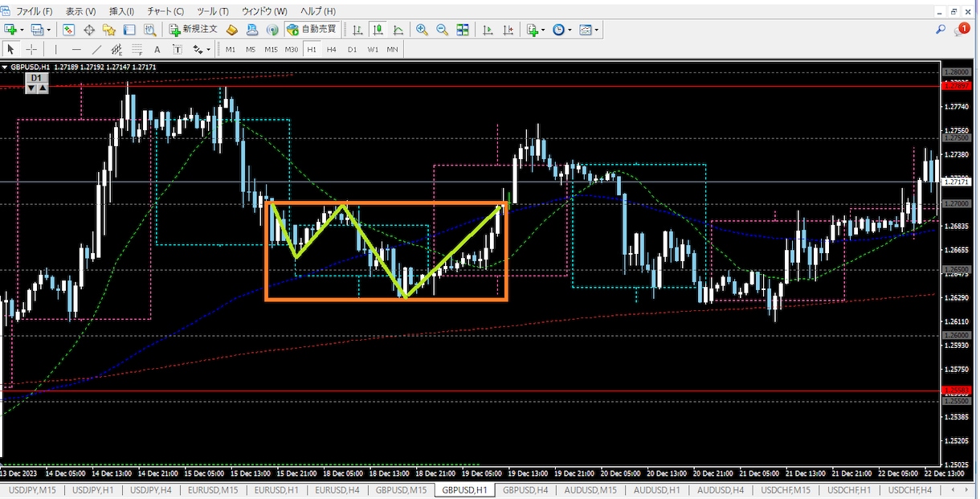Screen dimensions: 980x499
Task: Toggle Chart Shift
Action: coord(508,30)
